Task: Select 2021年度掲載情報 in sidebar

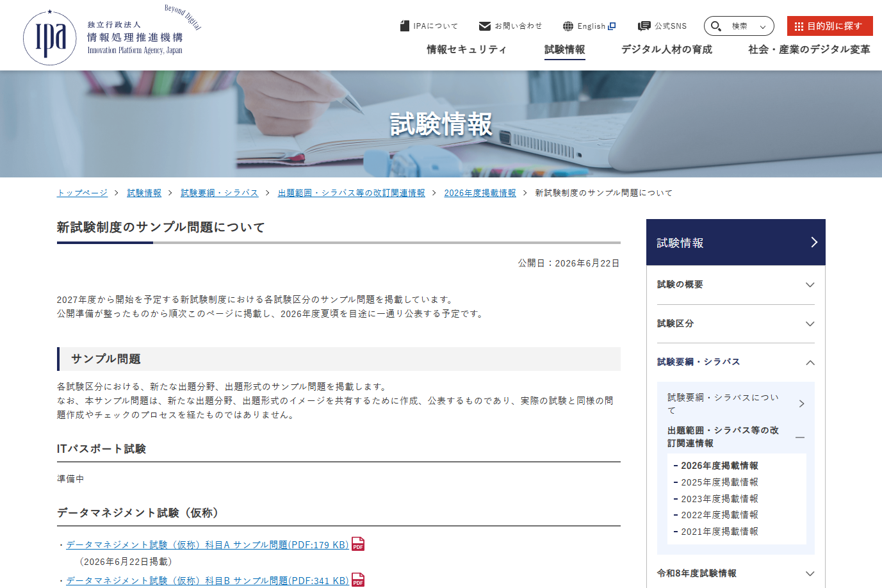Action: 719,531
